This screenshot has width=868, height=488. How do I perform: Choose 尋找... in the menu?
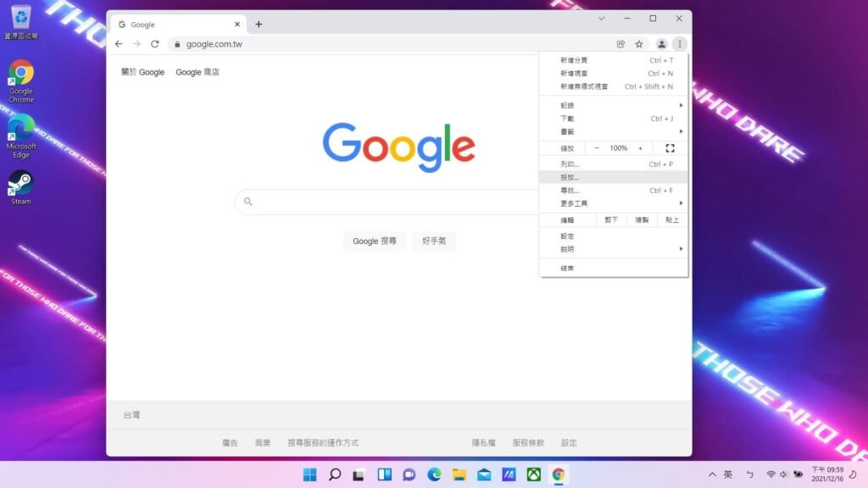[614, 191]
